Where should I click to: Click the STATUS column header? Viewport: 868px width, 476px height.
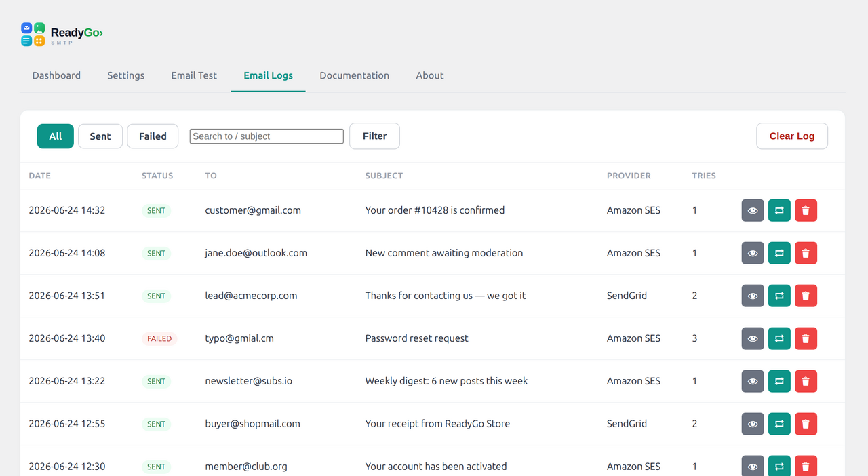coord(157,176)
